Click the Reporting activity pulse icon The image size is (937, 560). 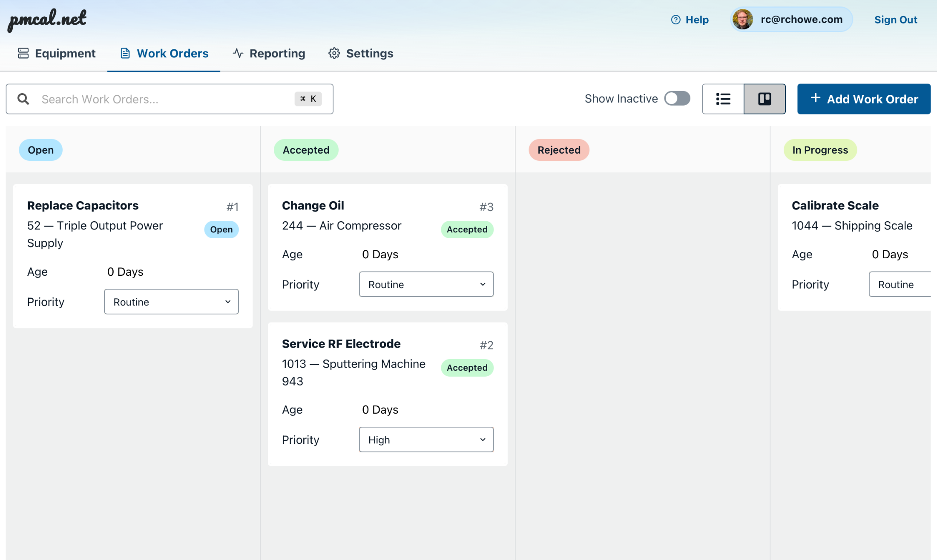point(238,53)
